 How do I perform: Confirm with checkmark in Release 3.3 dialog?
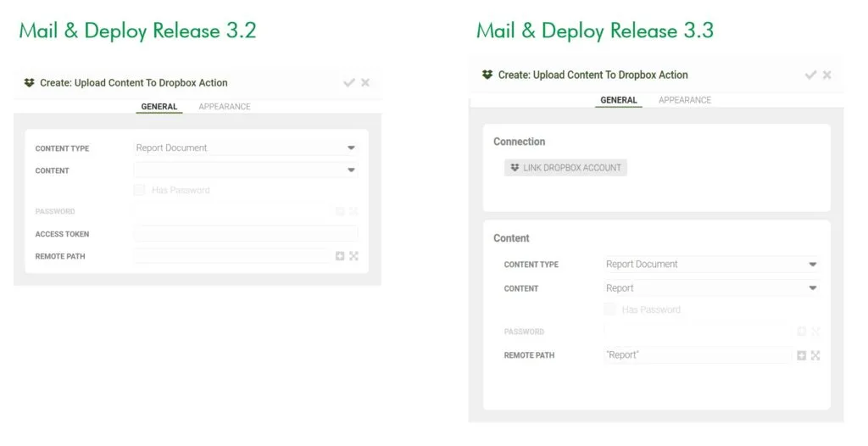810,75
